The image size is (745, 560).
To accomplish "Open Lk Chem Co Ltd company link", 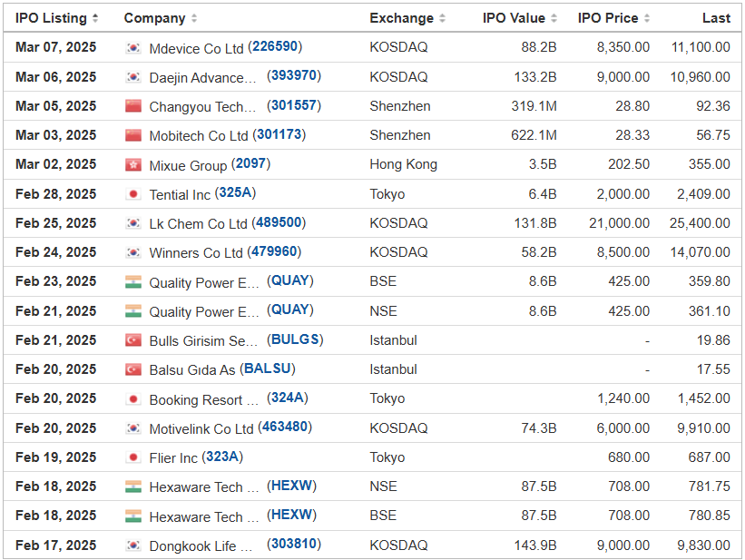I will point(198,224).
